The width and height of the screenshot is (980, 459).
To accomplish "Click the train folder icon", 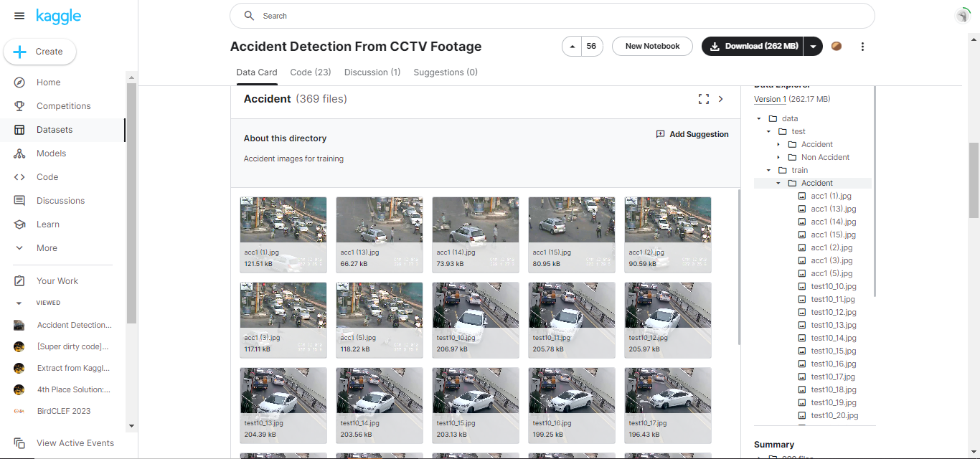I will point(783,171).
